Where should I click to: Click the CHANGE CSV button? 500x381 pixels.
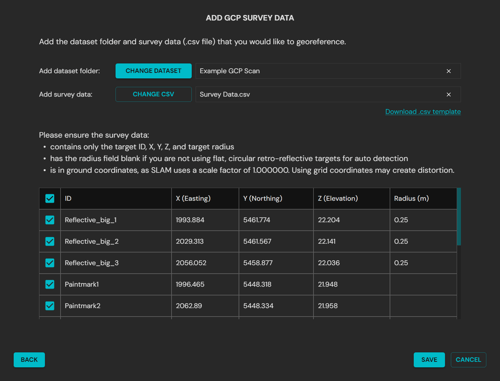coord(153,94)
